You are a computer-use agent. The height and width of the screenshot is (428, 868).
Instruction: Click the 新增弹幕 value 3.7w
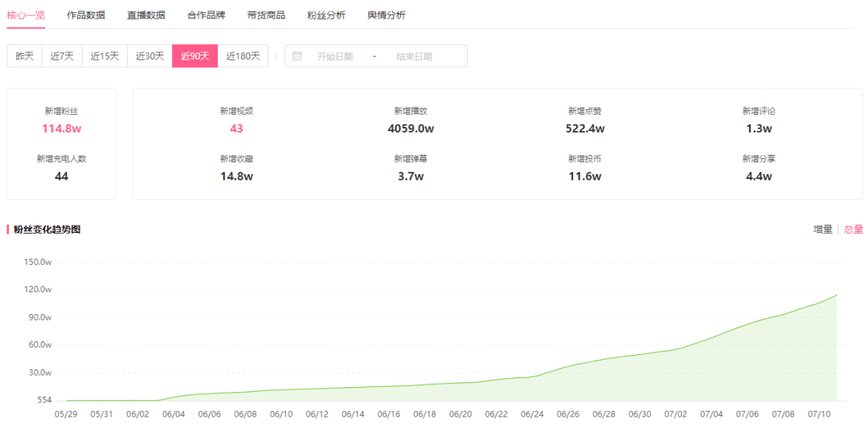[x=411, y=177]
